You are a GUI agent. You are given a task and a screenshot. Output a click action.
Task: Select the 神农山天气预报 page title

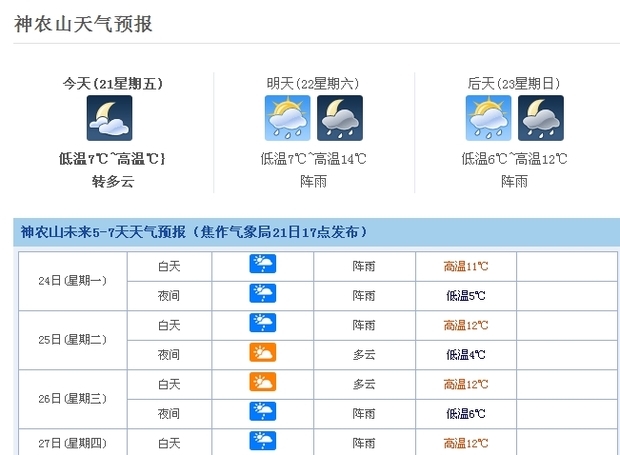[x=83, y=24]
